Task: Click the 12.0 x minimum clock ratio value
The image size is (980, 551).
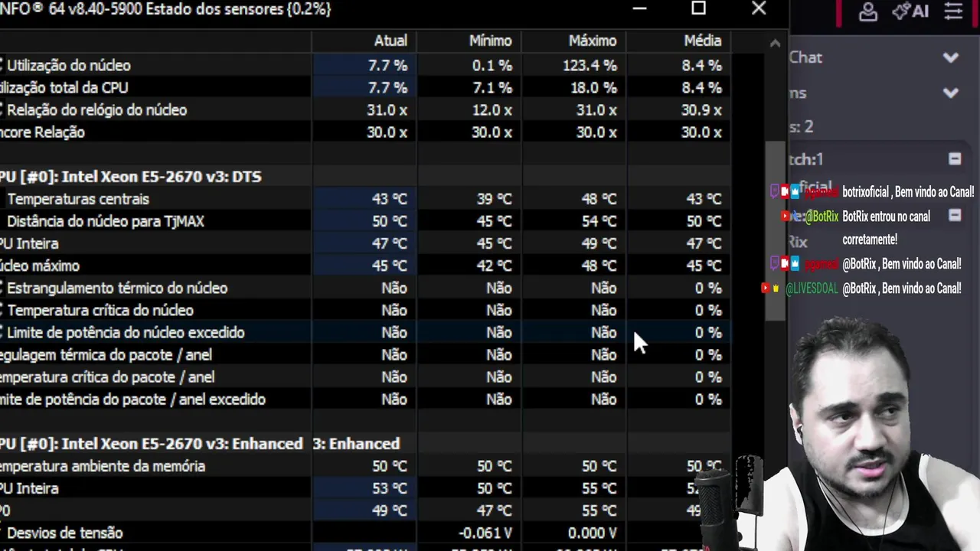Action: (492, 110)
